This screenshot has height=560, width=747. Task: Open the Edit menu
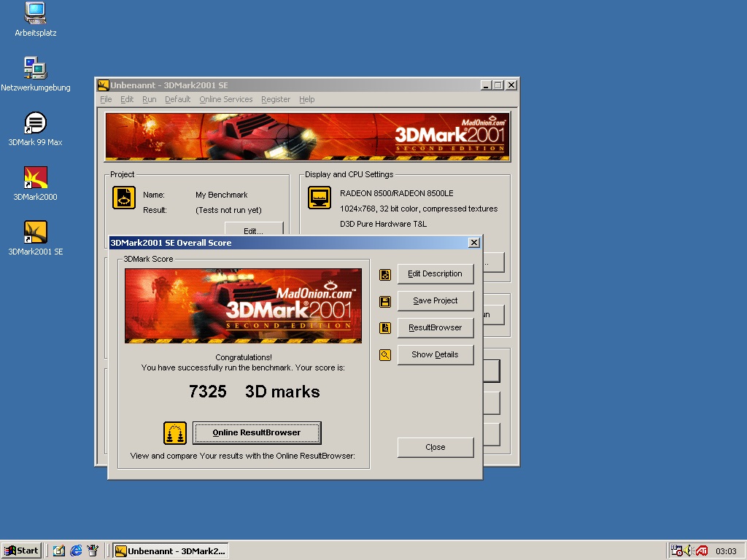pyautogui.click(x=127, y=99)
